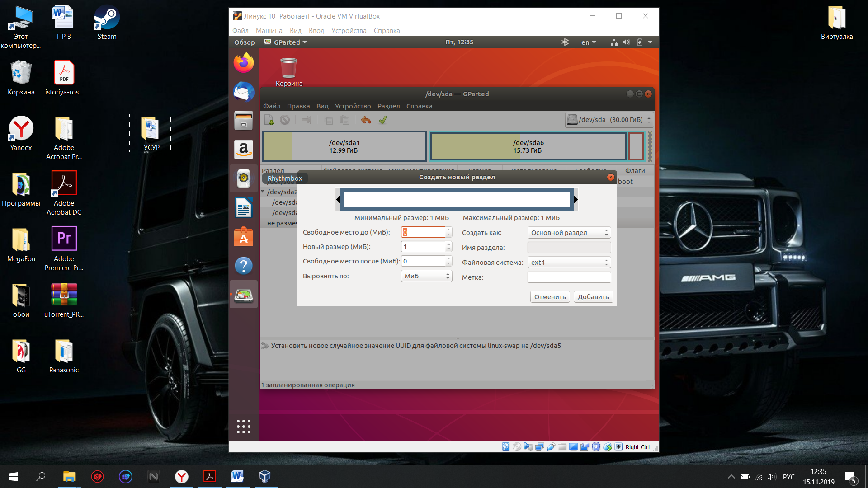Click the stepper on 'Новый размер (МиБ)' field
868x488 pixels.
pos(448,247)
